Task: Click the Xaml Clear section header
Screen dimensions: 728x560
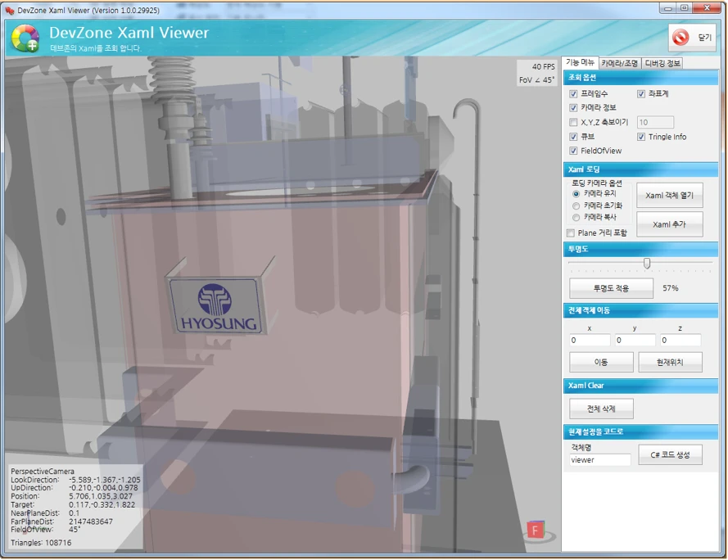Action: click(x=640, y=386)
